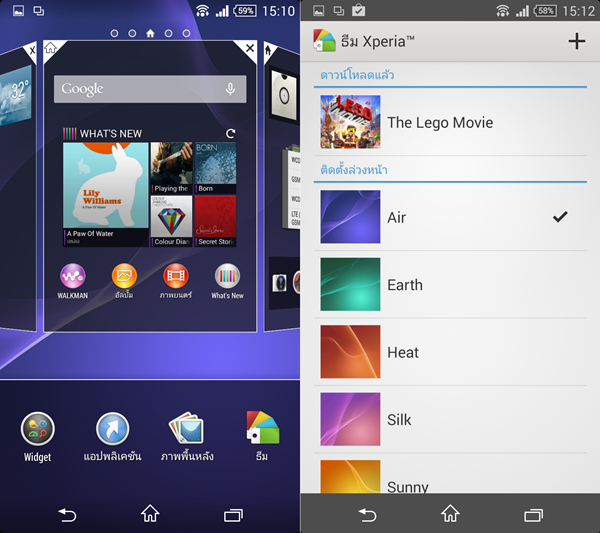The width and height of the screenshot is (600, 533).
Task: Select first page indicator dot
Action: pyautogui.click(x=114, y=33)
